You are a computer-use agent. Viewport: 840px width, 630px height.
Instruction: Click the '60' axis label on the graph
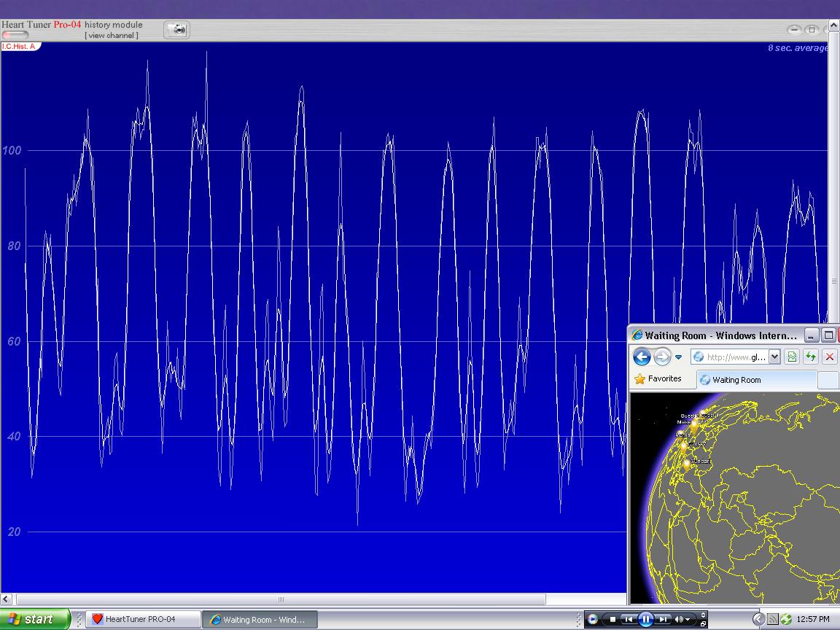[x=15, y=341]
